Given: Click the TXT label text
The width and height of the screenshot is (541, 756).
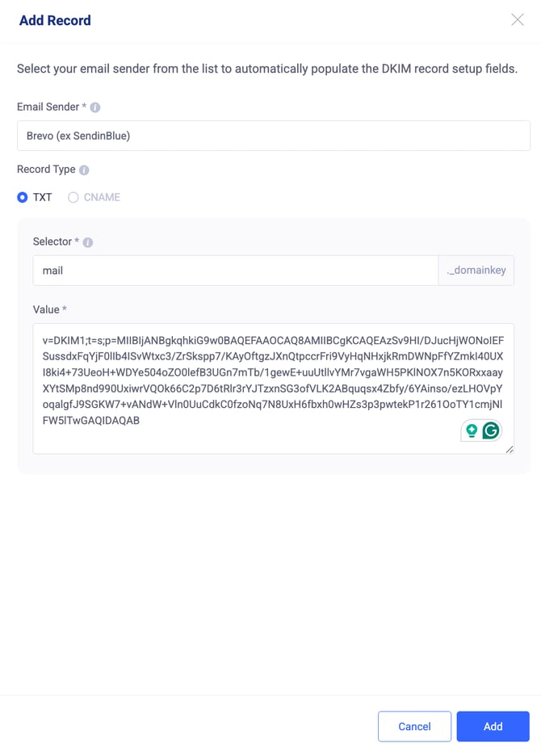Looking at the screenshot, I should [x=43, y=197].
